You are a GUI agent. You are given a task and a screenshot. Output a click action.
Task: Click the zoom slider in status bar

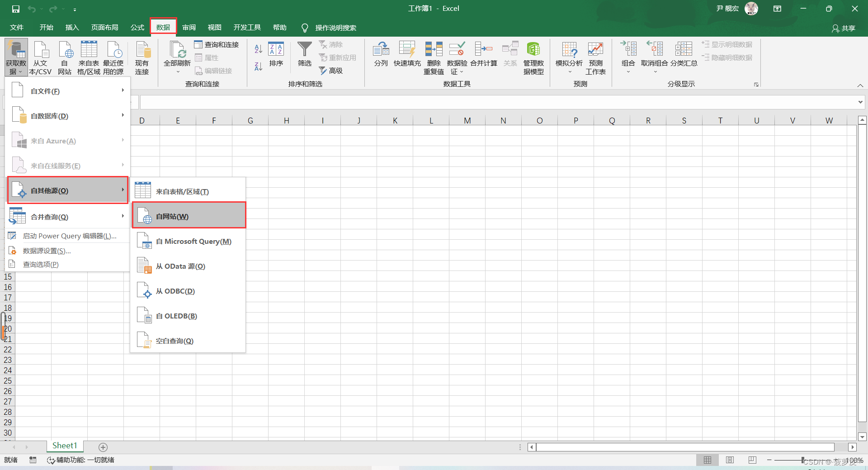pos(803,460)
